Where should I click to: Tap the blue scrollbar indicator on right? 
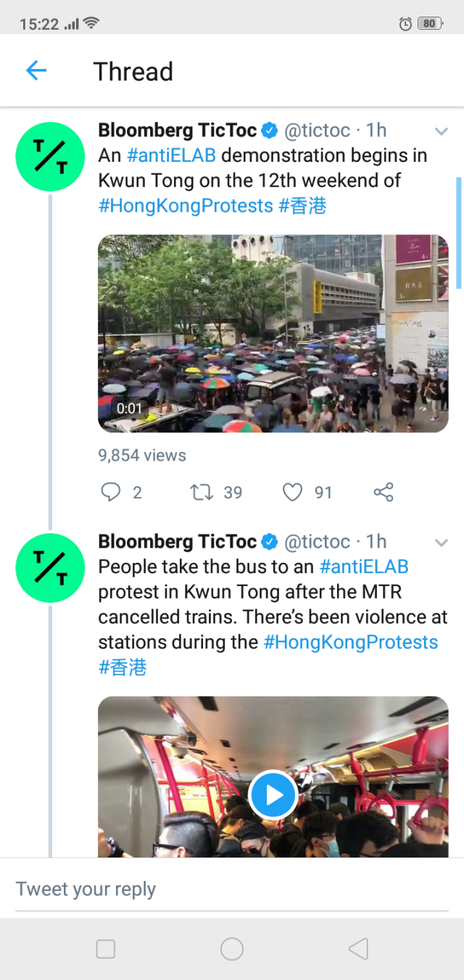pos(458,232)
